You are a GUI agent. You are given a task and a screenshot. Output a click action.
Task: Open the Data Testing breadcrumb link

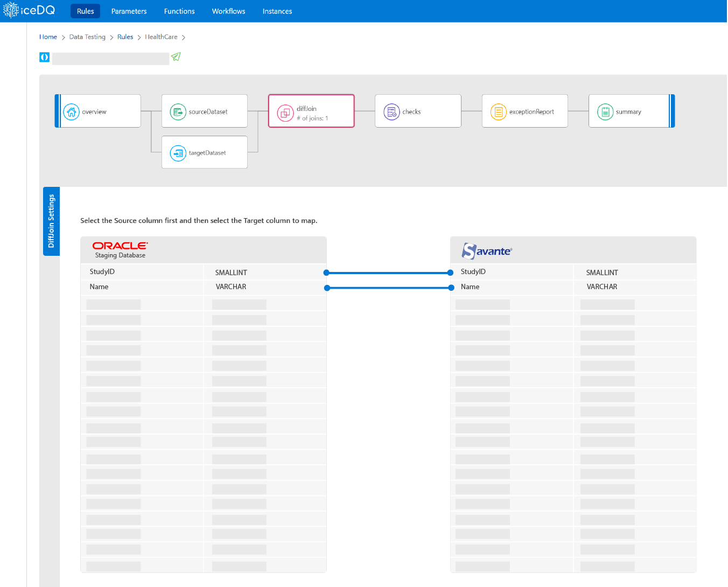pos(87,37)
